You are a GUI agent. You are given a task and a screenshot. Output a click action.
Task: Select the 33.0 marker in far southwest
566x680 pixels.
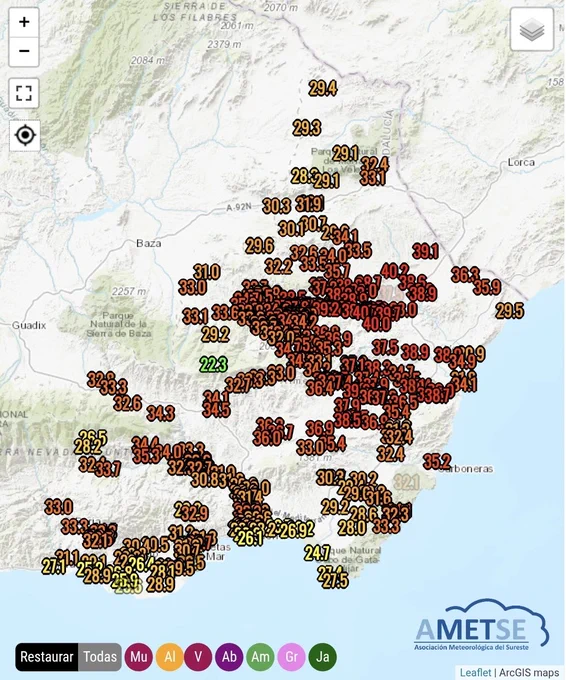click(59, 507)
